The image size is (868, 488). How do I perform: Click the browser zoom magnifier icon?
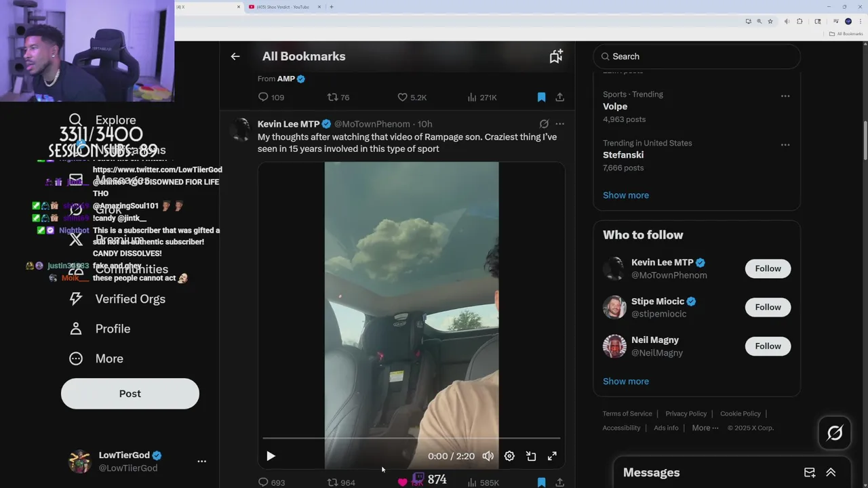[759, 21]
